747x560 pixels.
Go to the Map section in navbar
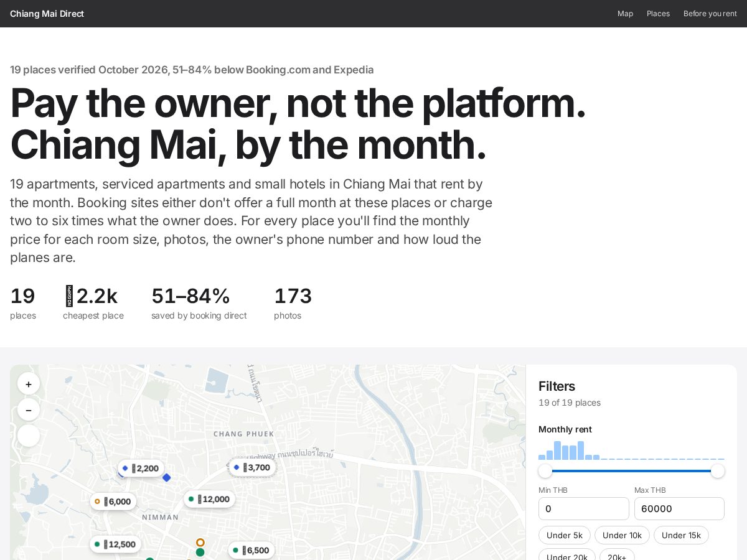click(x=625, y=14)
